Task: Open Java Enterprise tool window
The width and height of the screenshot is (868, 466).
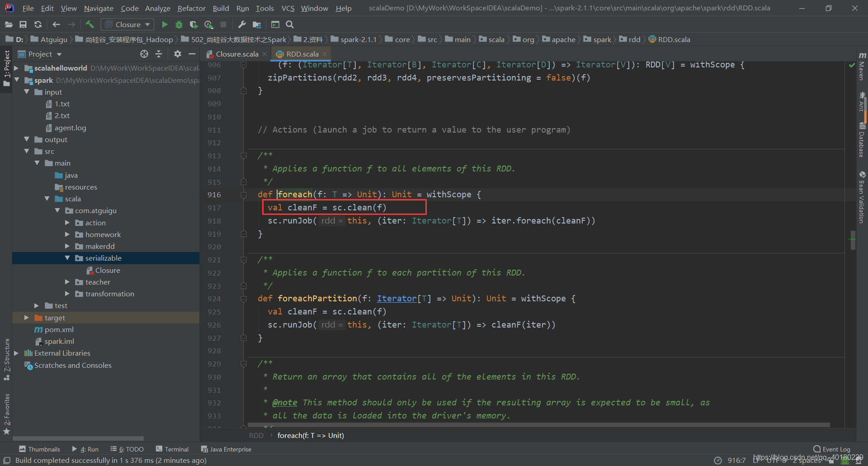Action: 226,449
